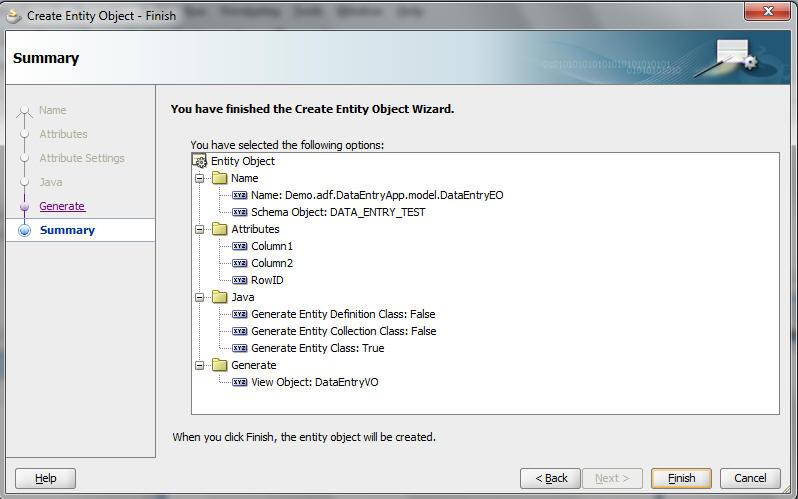The width and height of the screenshot is (798, 499).
Task: Click the disabled Java wizard step
Action: [51, 182]
